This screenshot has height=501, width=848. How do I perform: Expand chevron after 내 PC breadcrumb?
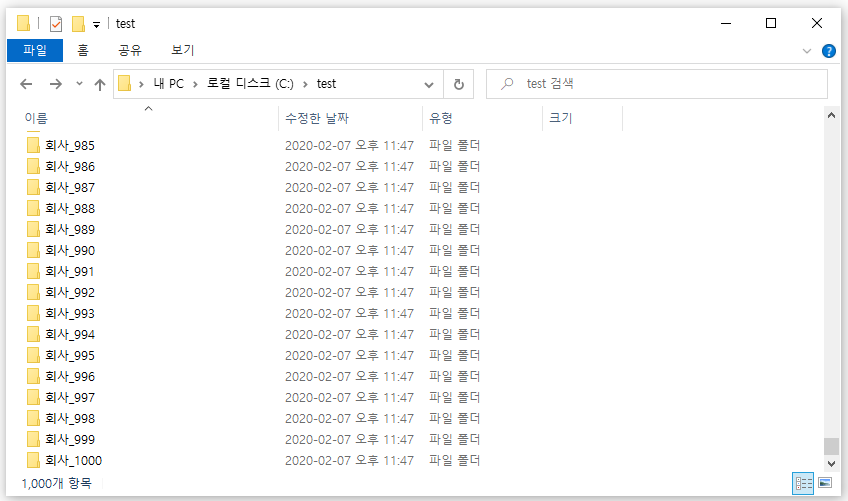195,84
